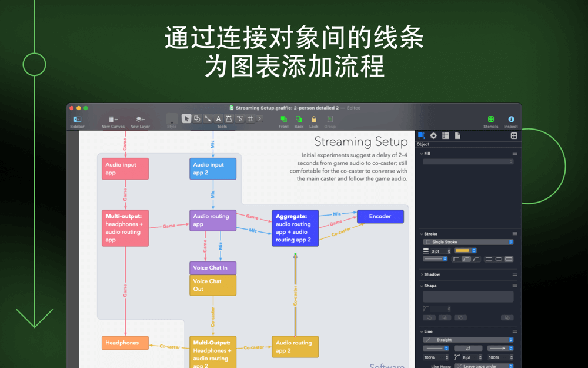Select the beveled corner style
588x368 pixels.
pos(476,258)
